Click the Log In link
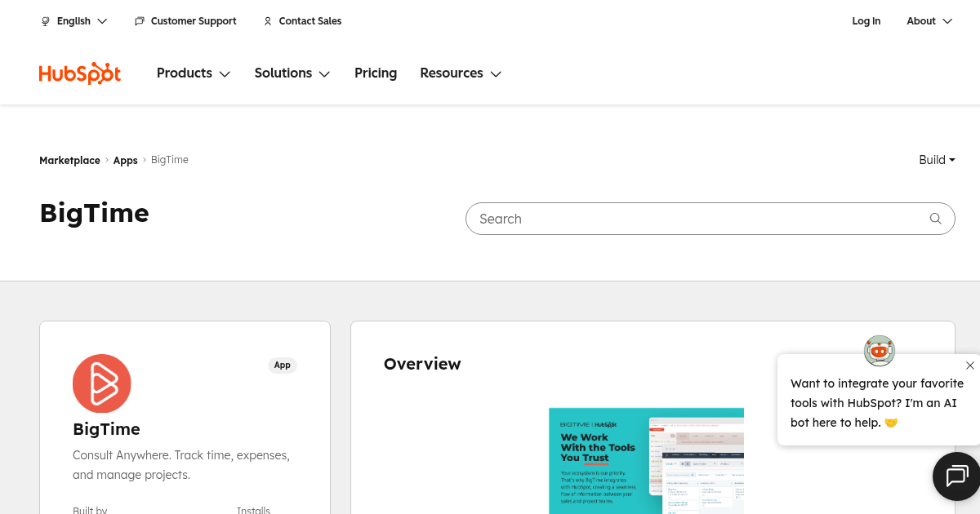The width and height of the screenshot is (980, 514). 866,21
